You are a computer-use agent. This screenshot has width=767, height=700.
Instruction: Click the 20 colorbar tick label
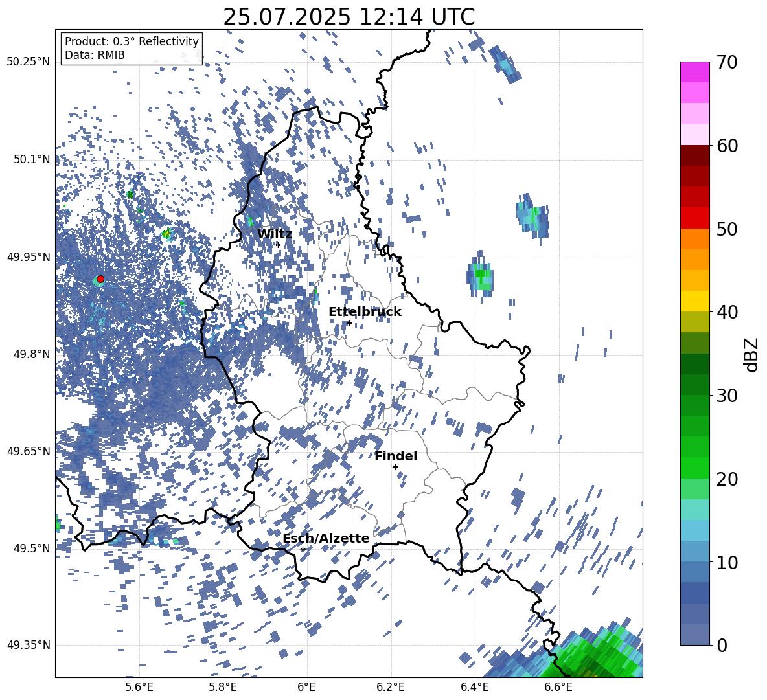(x=727, y=479)
